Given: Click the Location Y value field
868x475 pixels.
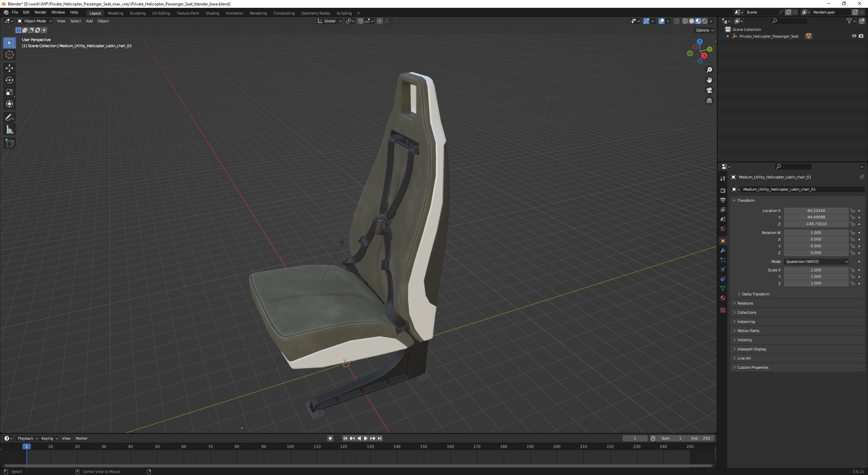Looking at the screenshot, I should [816, 217].
